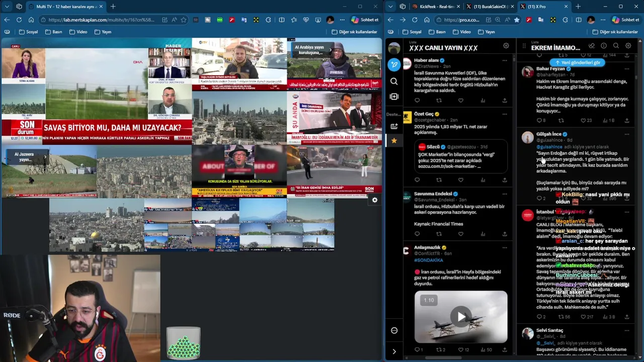Open tab list dropdown in X Pro browser
This screenshot has width=644, height=362.
(390, 7)
